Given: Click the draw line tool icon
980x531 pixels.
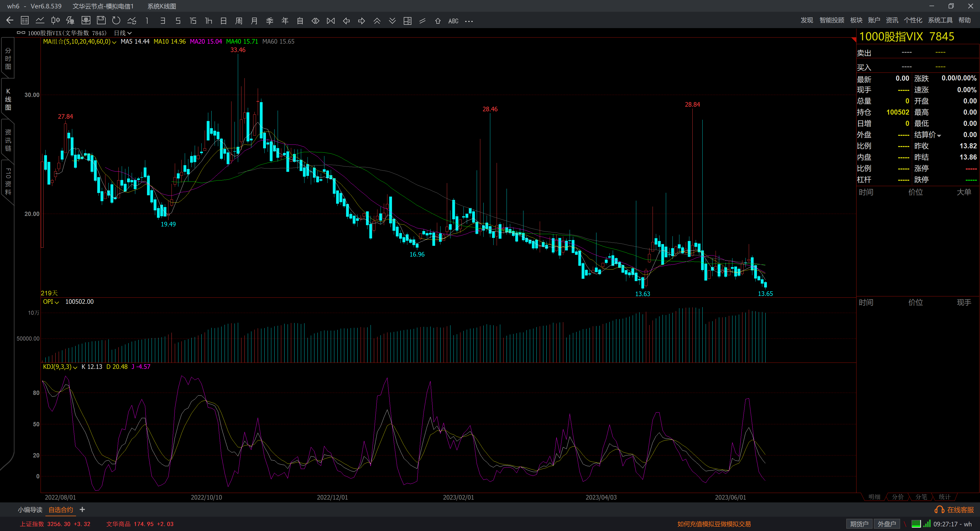Looking at the screenshot, I should (422, 21).
